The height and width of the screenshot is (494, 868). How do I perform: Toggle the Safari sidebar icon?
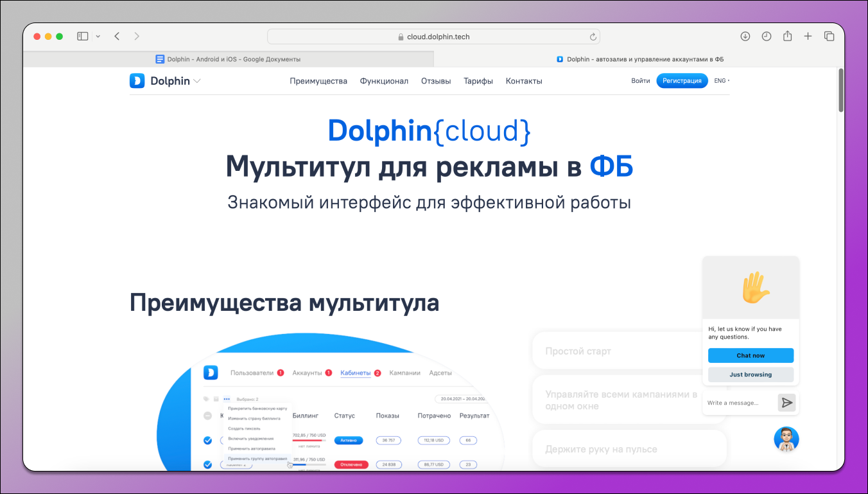tap(82, 36)
